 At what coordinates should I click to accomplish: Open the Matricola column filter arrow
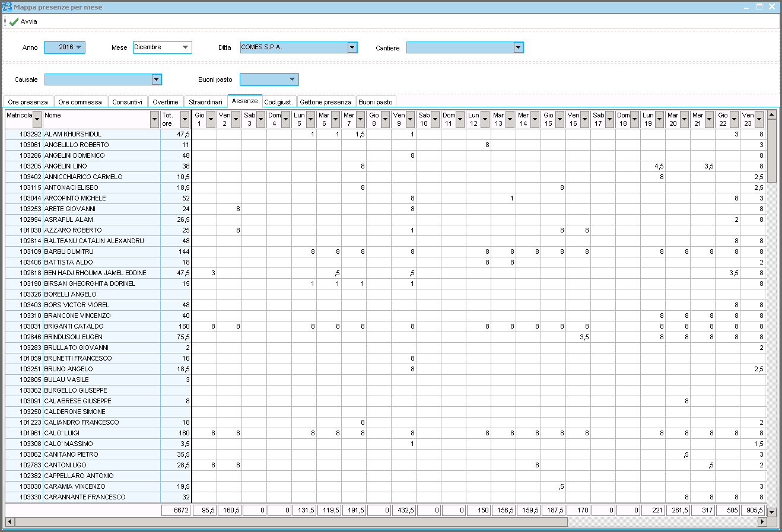(x=37, y=119)
